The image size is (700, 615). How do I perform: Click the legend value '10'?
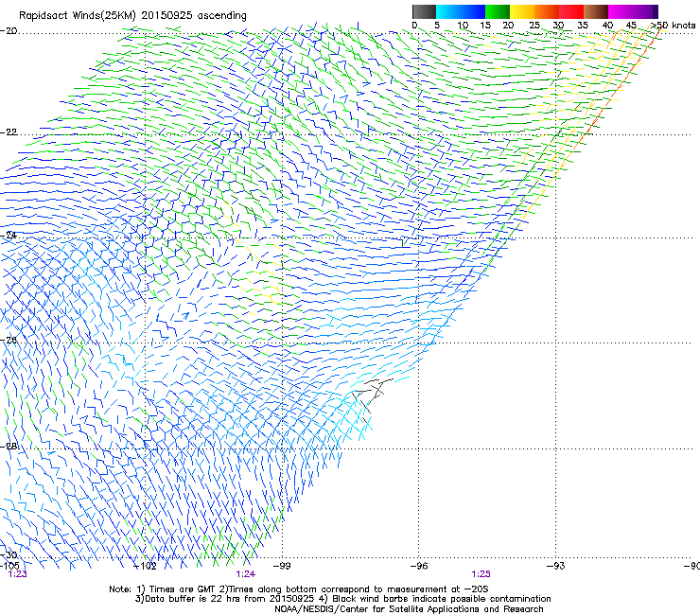tap(463, 26)
